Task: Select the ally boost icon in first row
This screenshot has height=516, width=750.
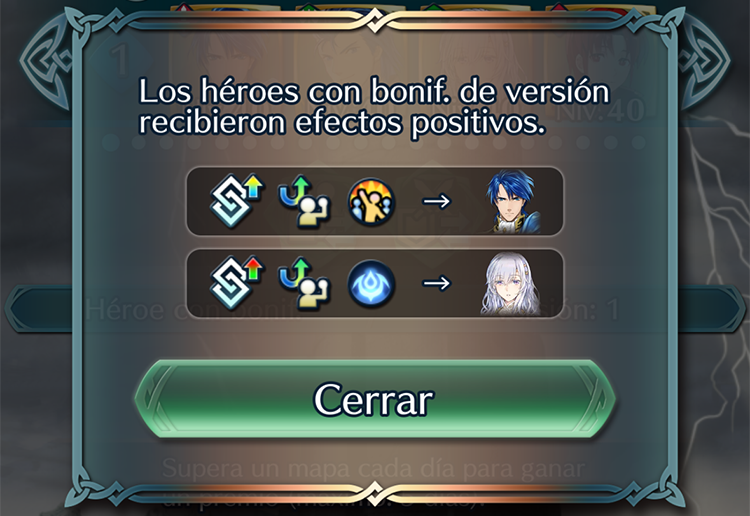Action: [x=304, y=201]
